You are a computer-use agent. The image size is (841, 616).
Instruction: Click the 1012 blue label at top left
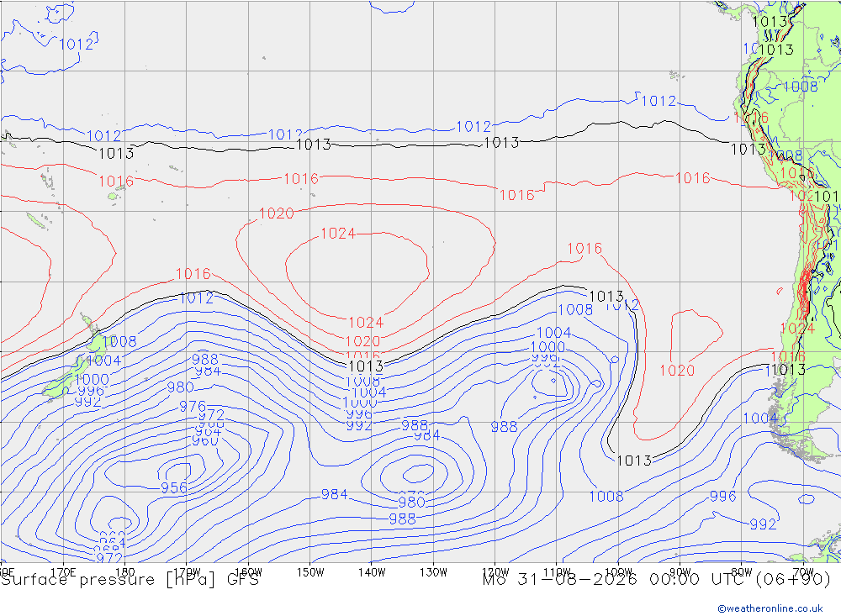tap(77, 44)
